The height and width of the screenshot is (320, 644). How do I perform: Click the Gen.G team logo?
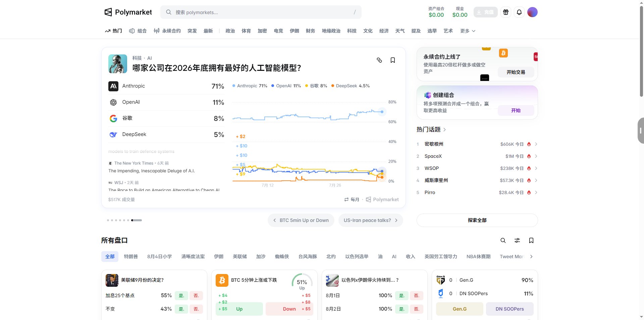pyautogui.click(x=441, y=280)
